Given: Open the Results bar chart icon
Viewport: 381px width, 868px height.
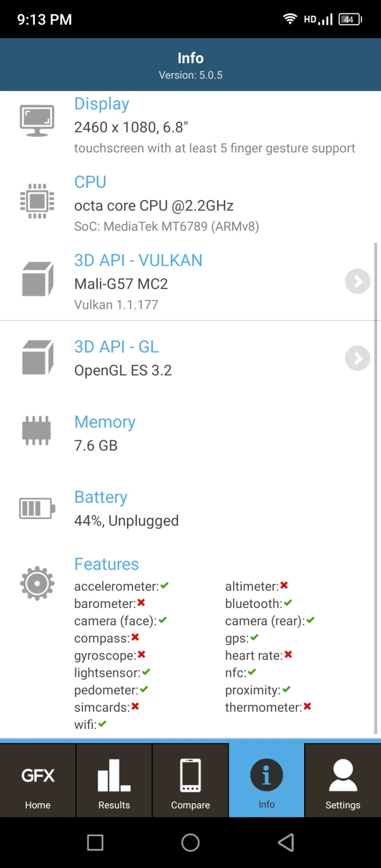Looking at the screenshot, I should tap(114, 779).
